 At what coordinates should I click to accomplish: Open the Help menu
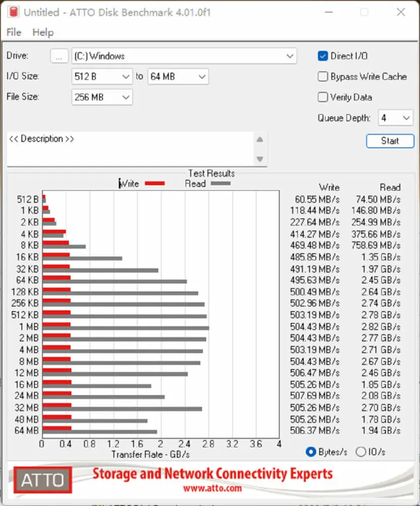click(x=43, y=32)
